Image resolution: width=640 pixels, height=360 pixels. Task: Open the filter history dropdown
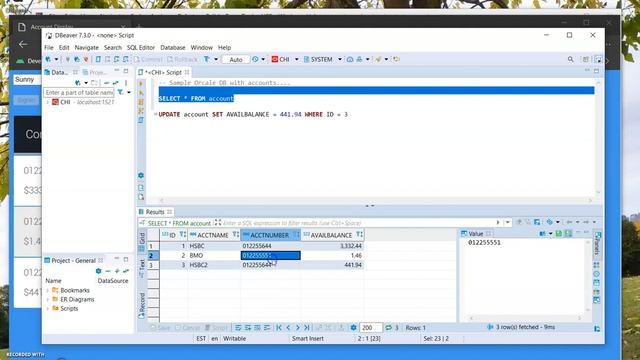(507, 222)
